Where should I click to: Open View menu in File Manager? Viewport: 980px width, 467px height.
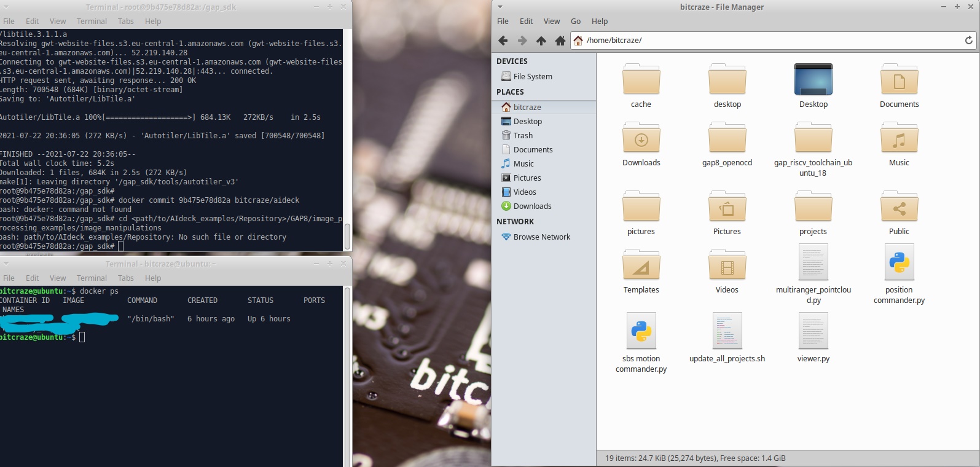[x=552, y=21]
